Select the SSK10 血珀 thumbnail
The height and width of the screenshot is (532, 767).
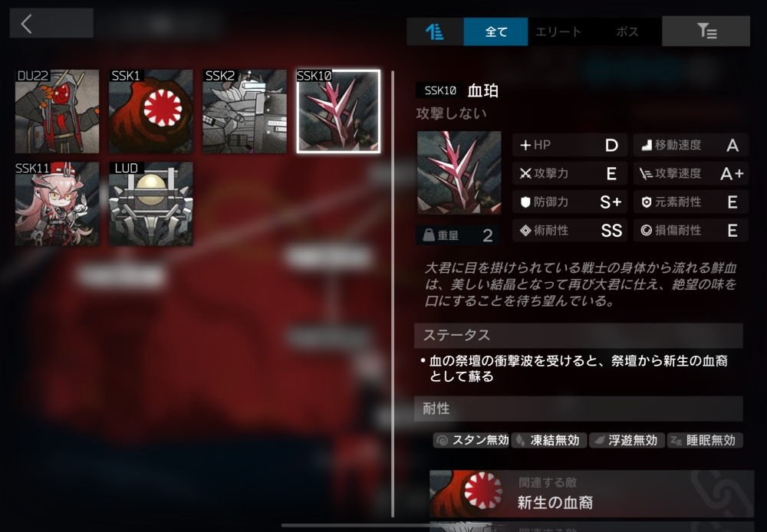(338, 111)
